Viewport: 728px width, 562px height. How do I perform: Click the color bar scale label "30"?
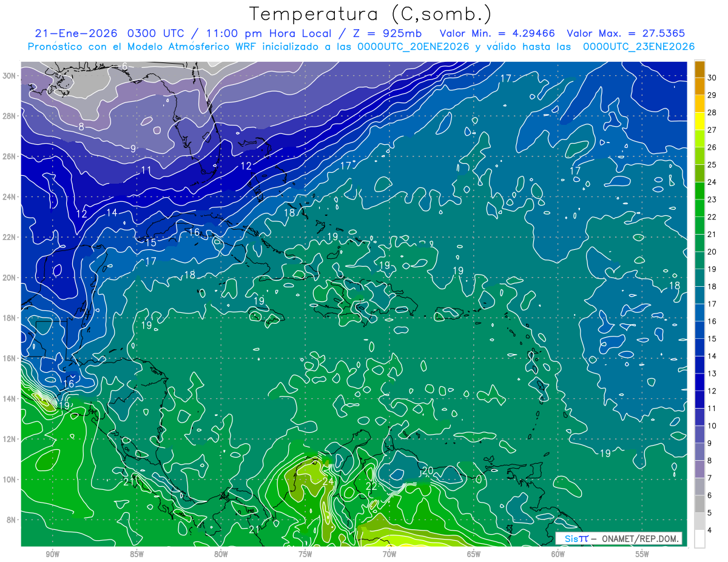coord(712,78)
